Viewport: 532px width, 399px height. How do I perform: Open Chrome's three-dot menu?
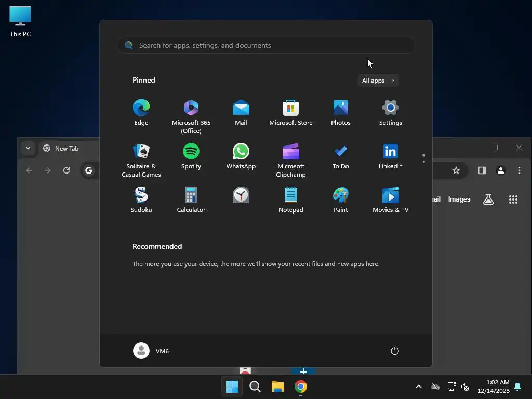[520, 170]
